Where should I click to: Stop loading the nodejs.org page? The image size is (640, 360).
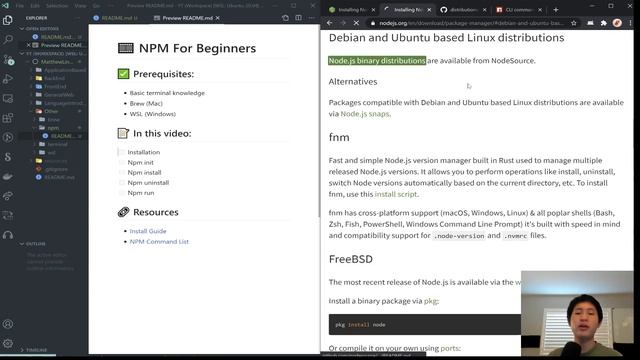[x=356, y=23]
